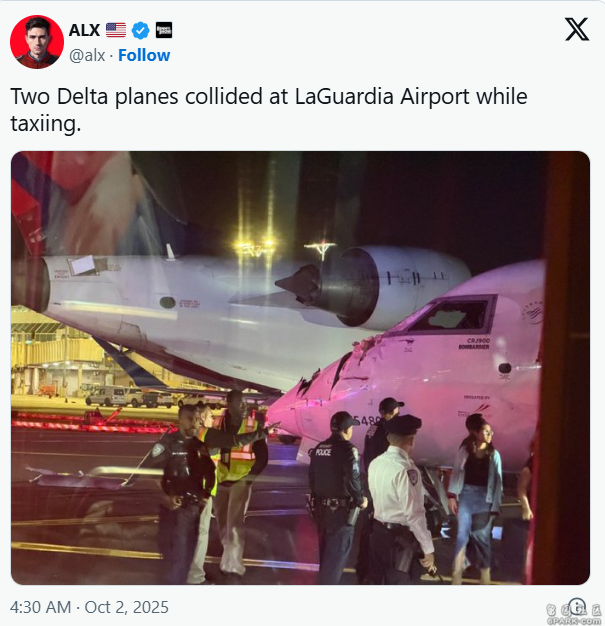Screen dimensions: 605x626
Task: Follow the @alx account
Action: coord(144,55)
